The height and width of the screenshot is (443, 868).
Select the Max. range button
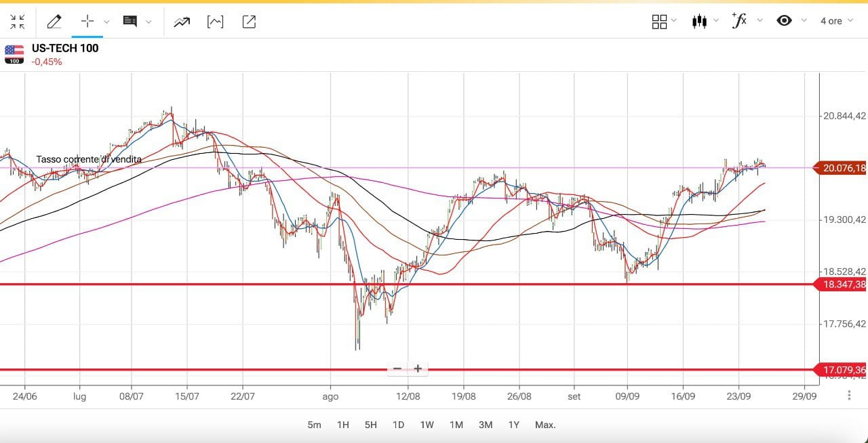[545, 425]
